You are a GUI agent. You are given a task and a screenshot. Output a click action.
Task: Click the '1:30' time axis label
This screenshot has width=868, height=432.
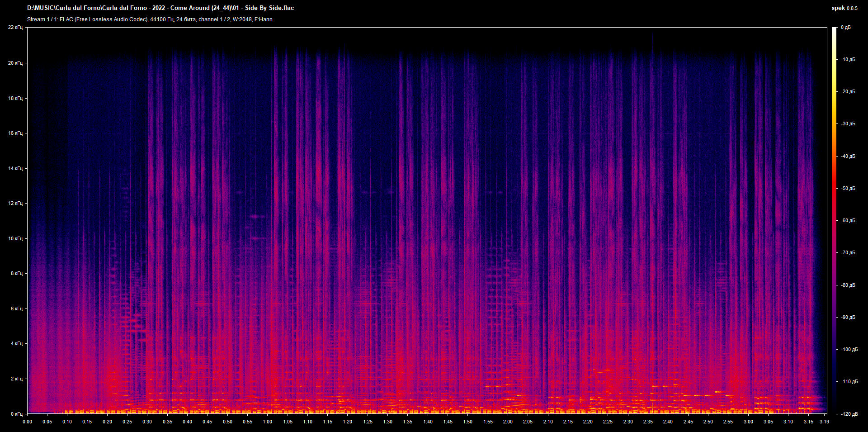pyautogui.click(x=388, y=422)
